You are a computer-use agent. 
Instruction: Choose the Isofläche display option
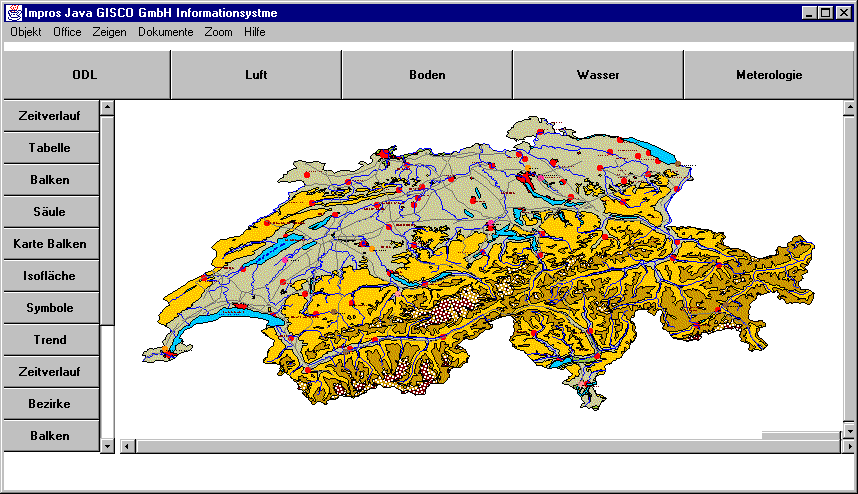[50, 276]
